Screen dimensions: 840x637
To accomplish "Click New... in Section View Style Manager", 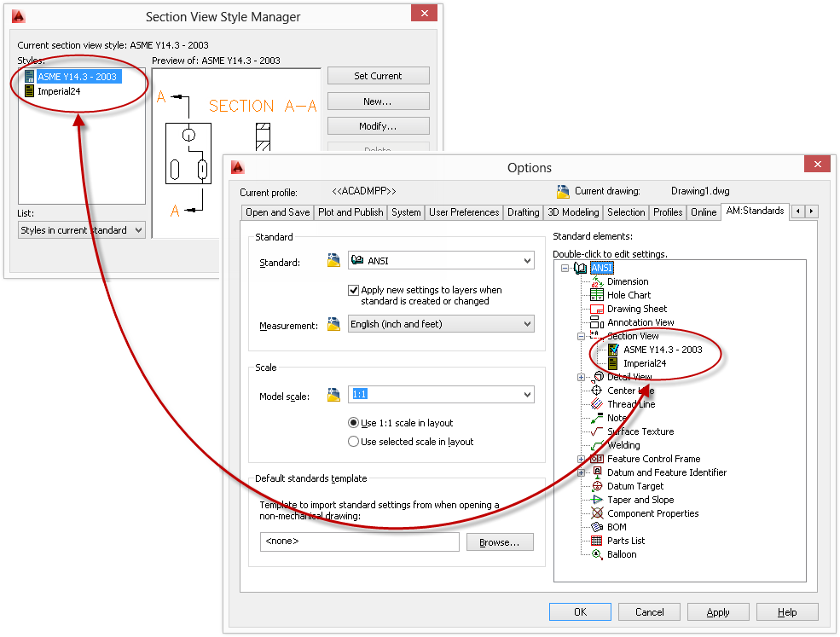I will [379, 101].
